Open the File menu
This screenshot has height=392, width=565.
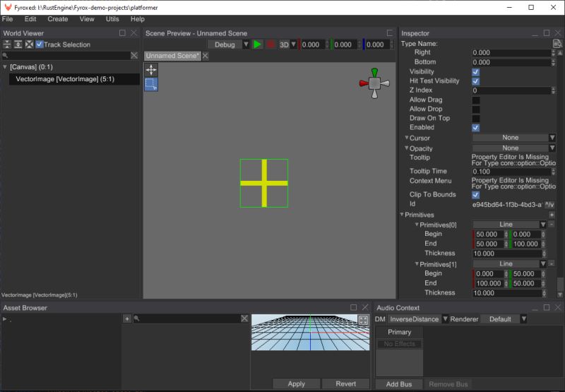[x=7, y=19]
